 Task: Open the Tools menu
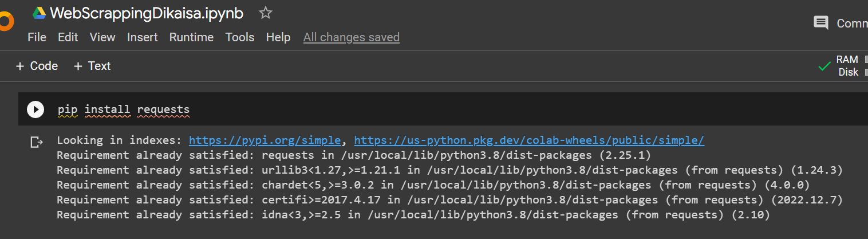point(239,37)
